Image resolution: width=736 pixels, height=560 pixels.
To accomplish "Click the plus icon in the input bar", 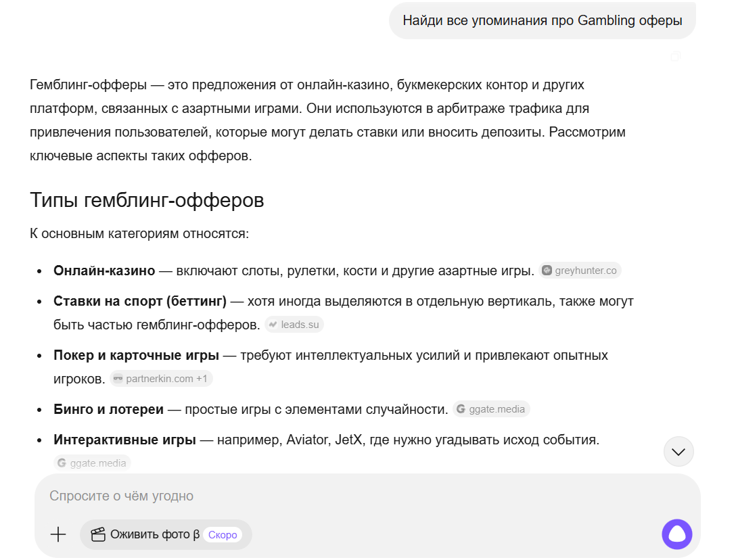I will [x=58, y=534].
